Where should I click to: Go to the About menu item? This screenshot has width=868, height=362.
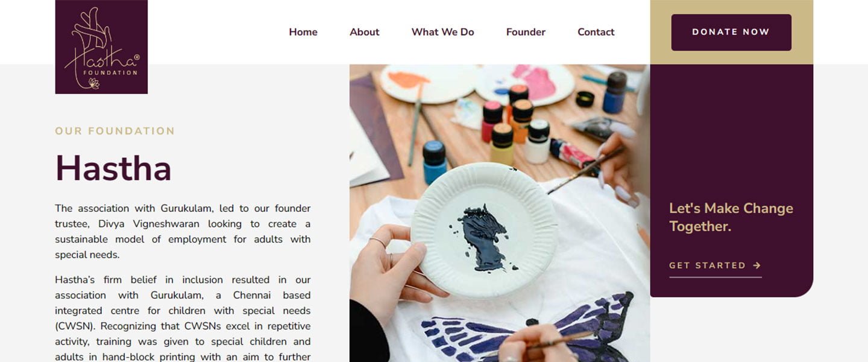365,32
